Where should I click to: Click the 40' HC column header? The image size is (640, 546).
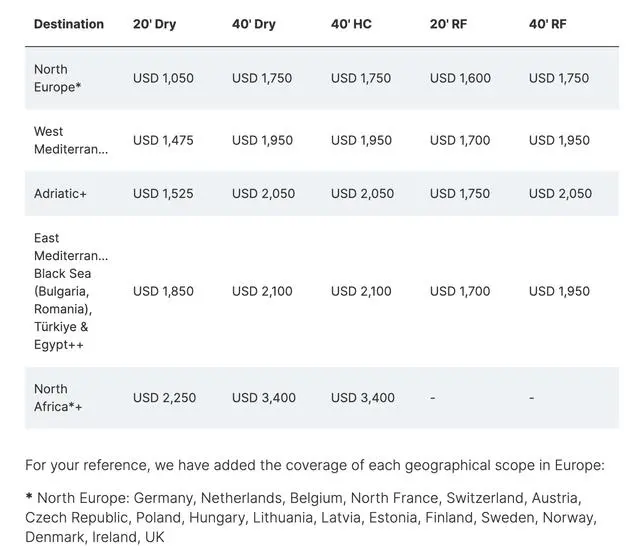tap(351, 24)
